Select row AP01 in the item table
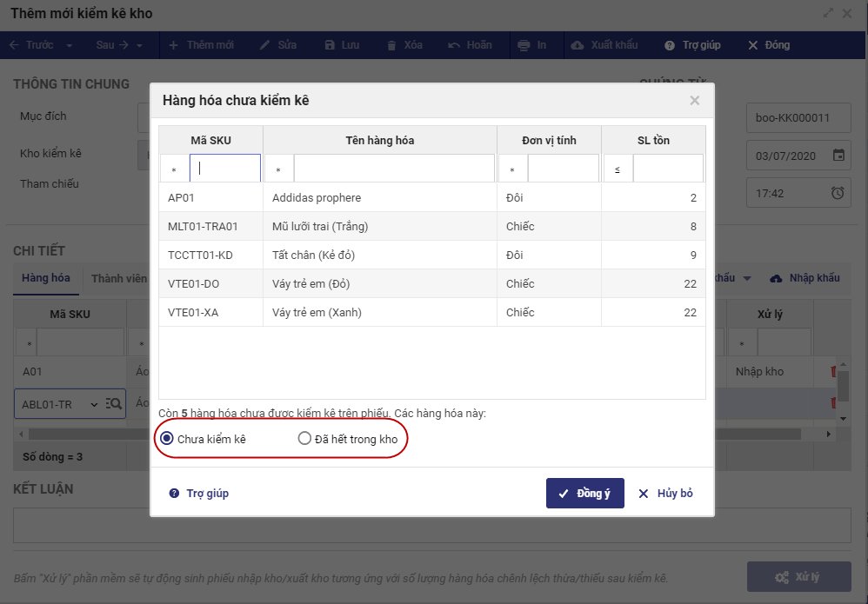 click(431, 197)
